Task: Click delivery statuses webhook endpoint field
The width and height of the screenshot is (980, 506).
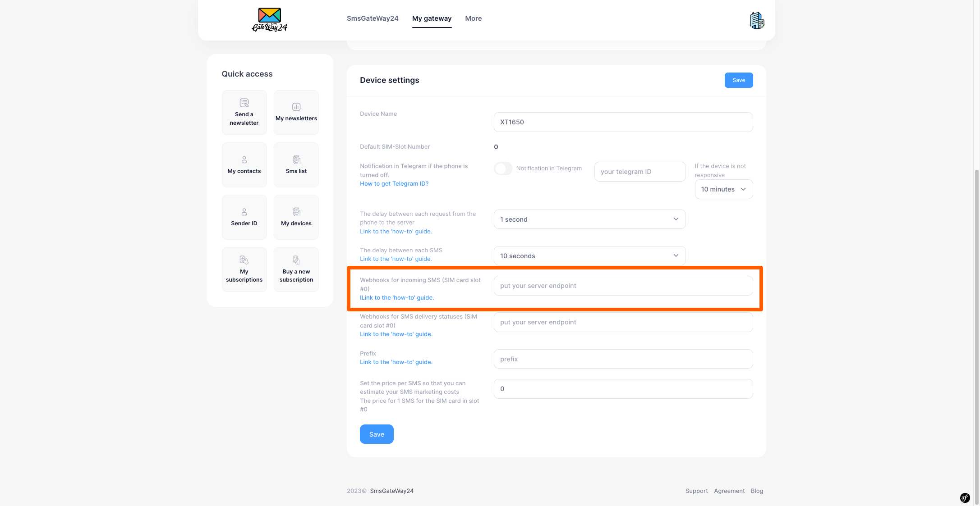Action: (623, 322)
